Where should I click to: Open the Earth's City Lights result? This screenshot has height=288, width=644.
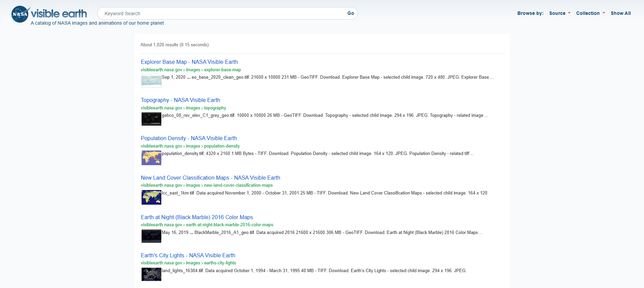pyautogui.click(x=188, y=255)
